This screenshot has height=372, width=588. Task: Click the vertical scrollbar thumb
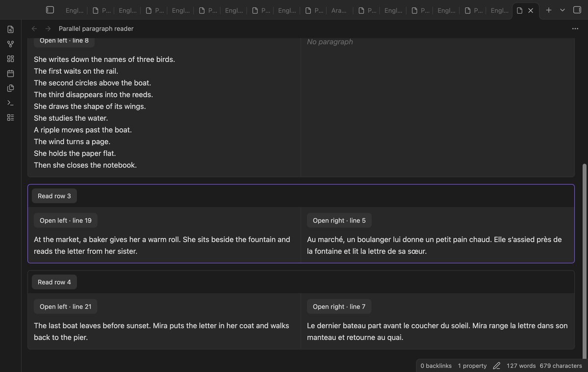tap(584, 262)
